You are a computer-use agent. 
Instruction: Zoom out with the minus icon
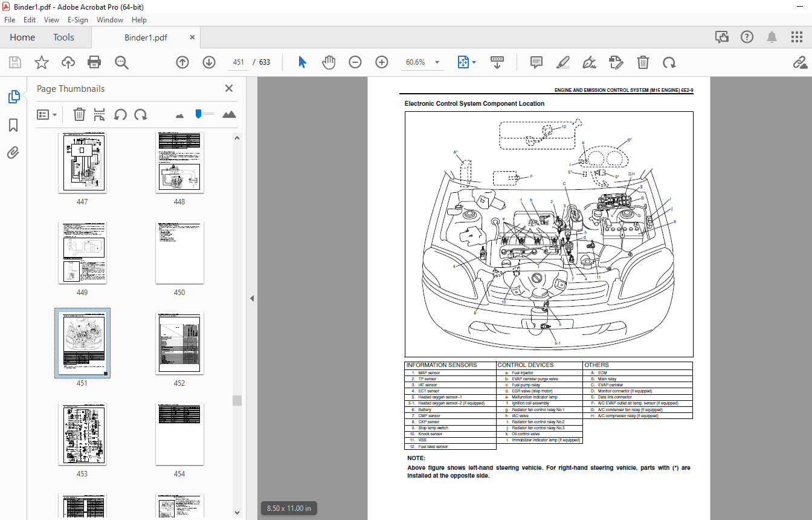click(355, 62)
